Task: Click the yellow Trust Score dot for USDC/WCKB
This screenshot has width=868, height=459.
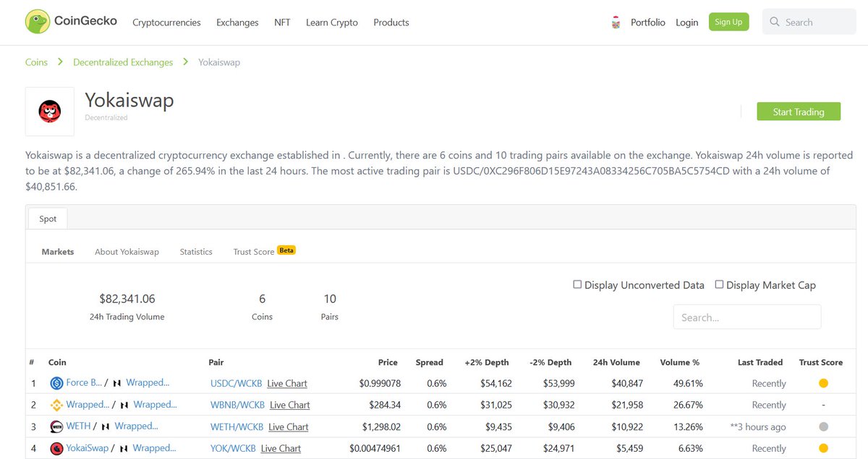Action: click(822, 382)
